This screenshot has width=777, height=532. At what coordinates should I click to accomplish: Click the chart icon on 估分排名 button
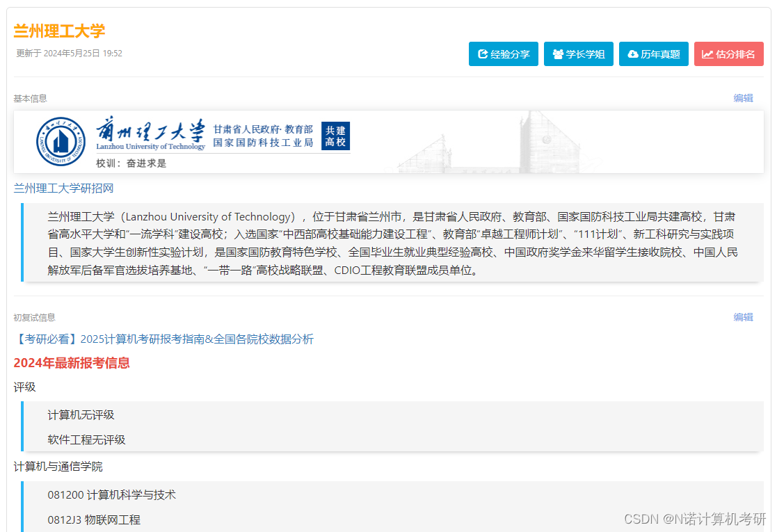click(x=707, y=54)
